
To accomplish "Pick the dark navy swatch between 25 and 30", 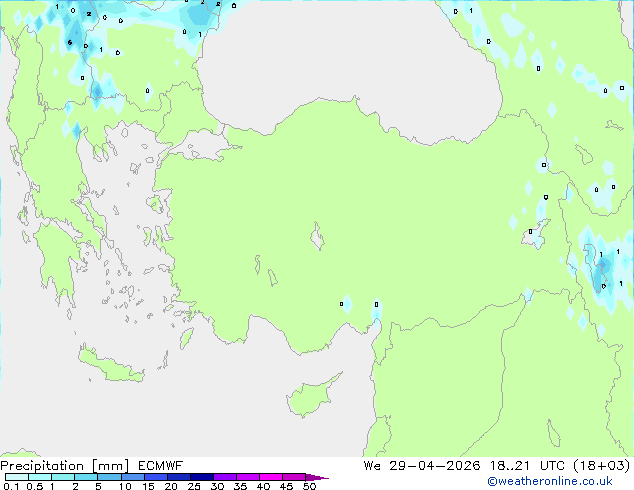I will click(x=201, y=477).
